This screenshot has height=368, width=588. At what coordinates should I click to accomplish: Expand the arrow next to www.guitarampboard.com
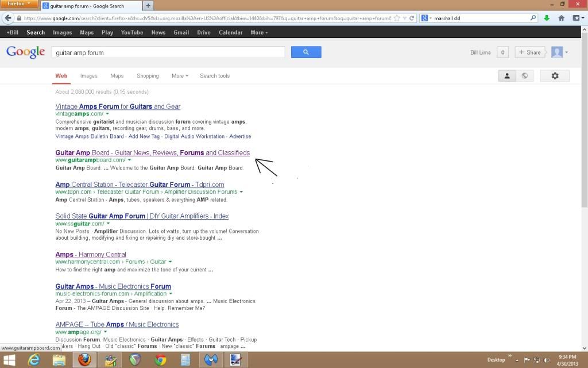click(x=129, y=160)
